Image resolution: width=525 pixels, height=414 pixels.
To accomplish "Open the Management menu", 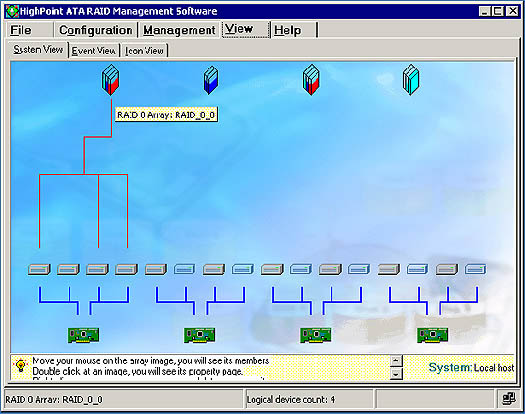I will pos(179,30).
